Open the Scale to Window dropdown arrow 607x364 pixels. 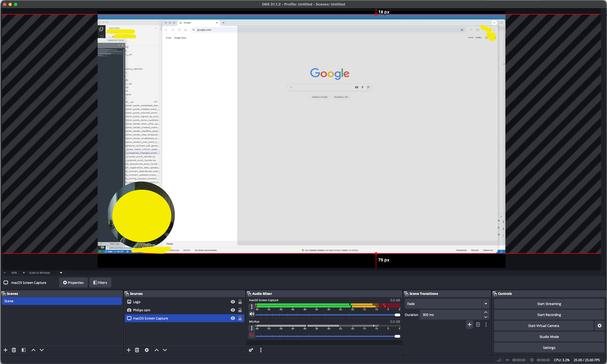point(61,273)
